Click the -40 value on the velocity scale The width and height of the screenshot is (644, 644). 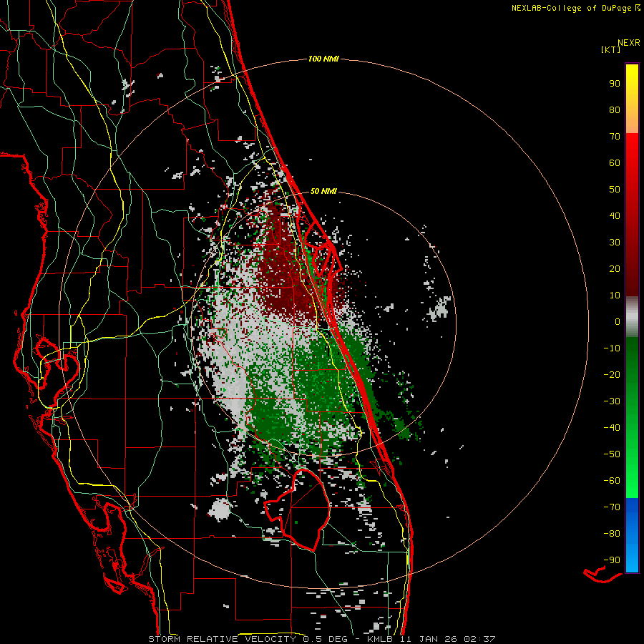[x=612, y=428]
